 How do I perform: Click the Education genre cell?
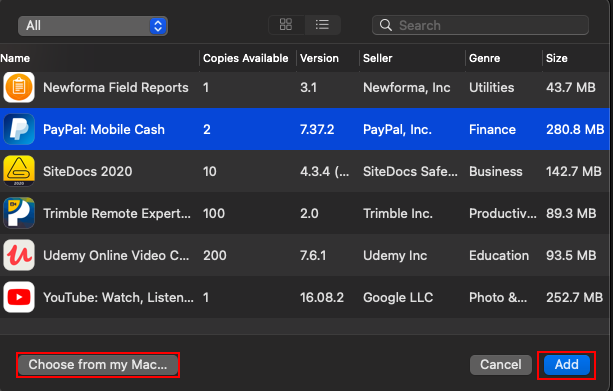tap(499, 255)
